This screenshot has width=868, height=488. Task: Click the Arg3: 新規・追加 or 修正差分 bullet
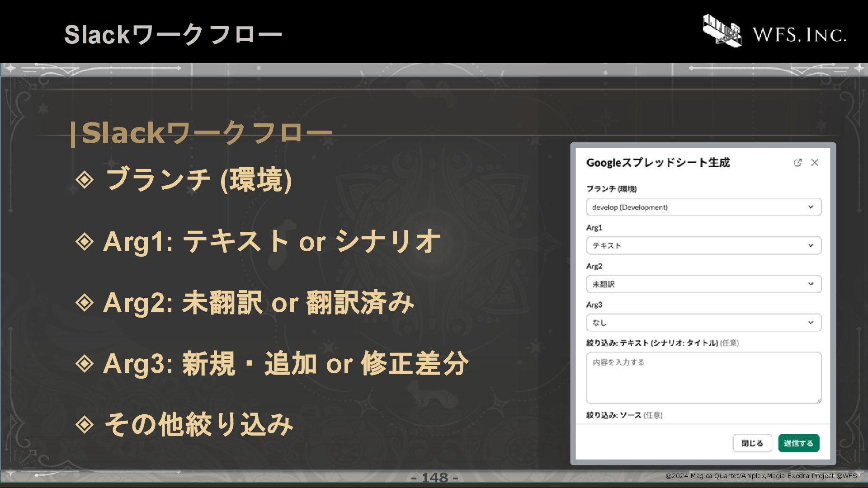[286, 363]
